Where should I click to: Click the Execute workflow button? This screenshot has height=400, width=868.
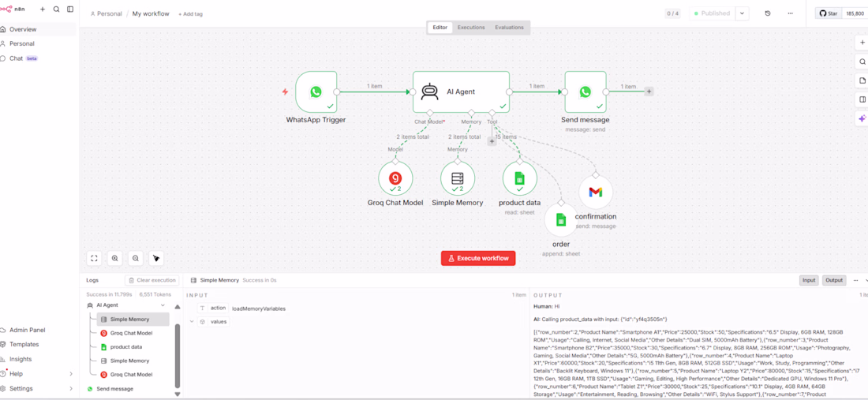click(478, 258)
